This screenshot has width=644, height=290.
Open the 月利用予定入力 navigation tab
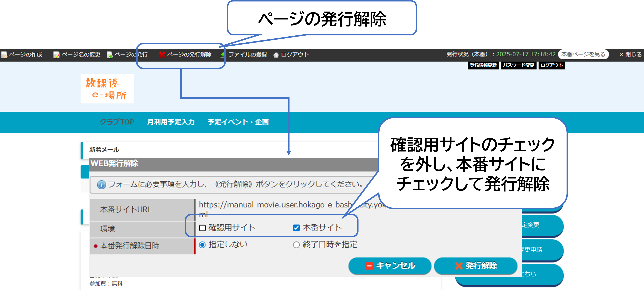[171, 122]
